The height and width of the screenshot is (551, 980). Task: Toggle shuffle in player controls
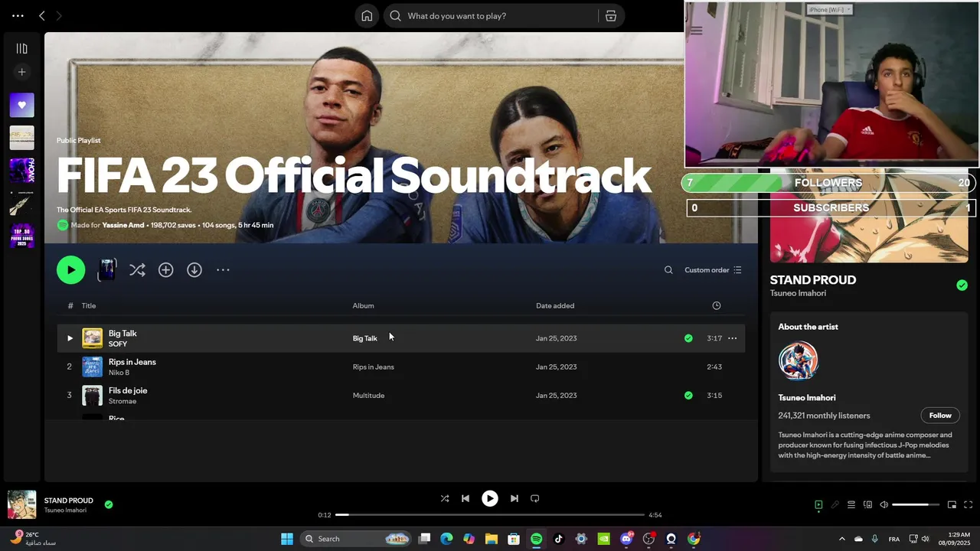(x=445, y=498)
